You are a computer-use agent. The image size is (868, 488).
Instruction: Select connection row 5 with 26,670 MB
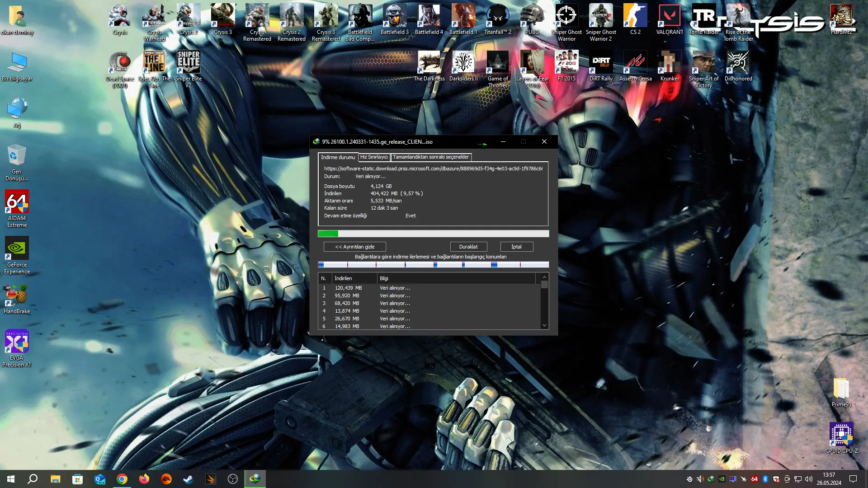(x=429, y=319)
